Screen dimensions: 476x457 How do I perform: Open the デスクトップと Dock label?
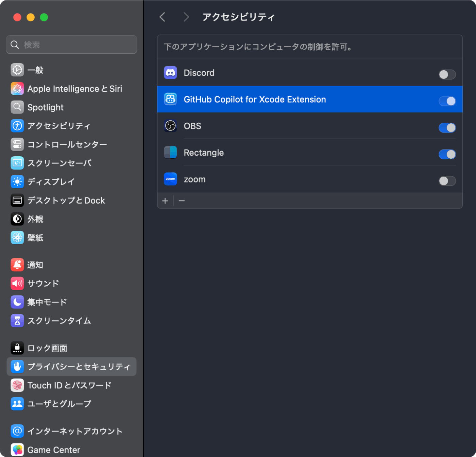coord(66,200)
